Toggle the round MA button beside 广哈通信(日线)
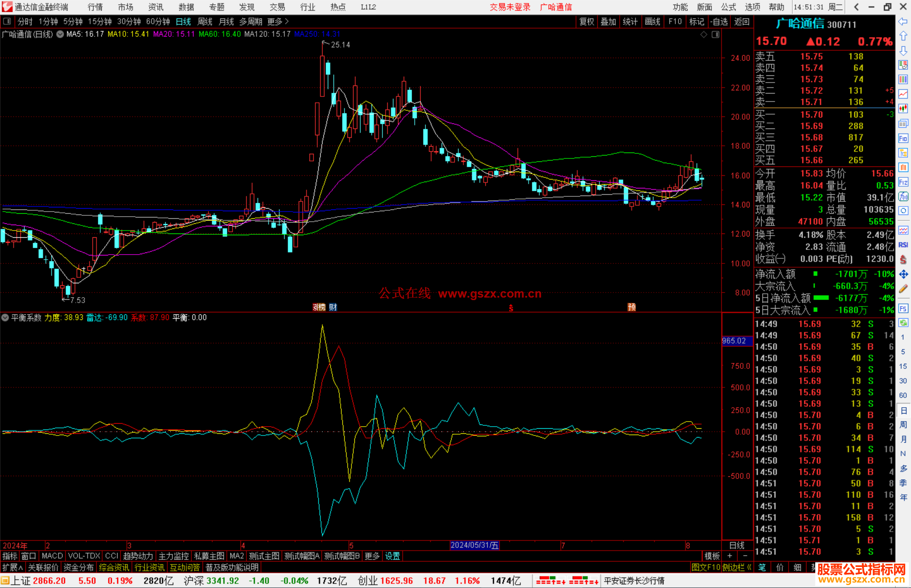Screen dimensions: 911x588 click(60, 34)
